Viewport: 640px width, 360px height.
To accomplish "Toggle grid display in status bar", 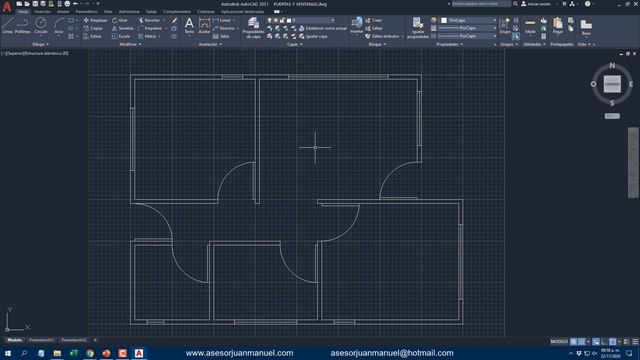I will coord(574,341).
